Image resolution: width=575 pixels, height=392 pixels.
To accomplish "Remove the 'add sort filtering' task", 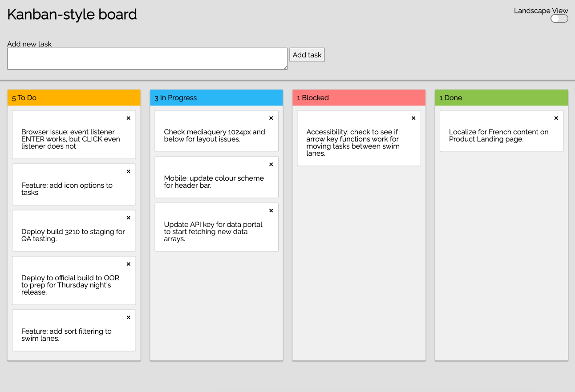I will (x=129, y=318).
